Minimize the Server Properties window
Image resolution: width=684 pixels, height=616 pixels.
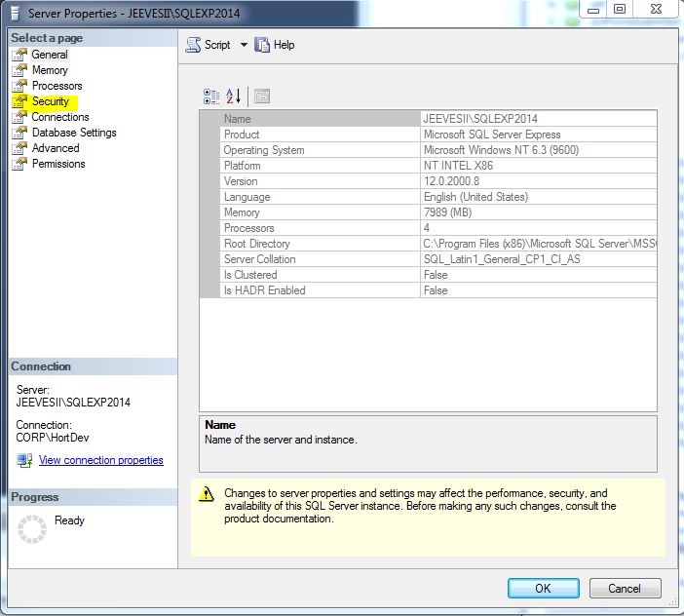593,9
